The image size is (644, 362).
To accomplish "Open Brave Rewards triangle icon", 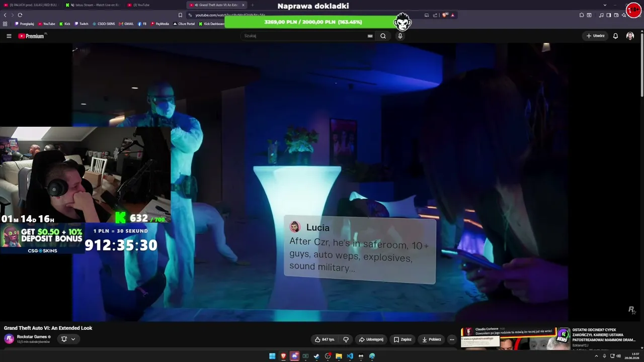I will click(x=452, y=15).
